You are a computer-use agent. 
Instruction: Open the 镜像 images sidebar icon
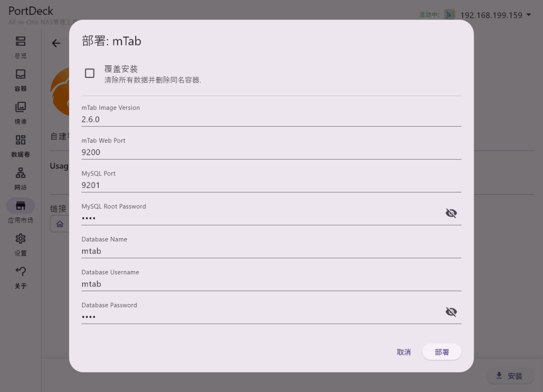[20, 107]
